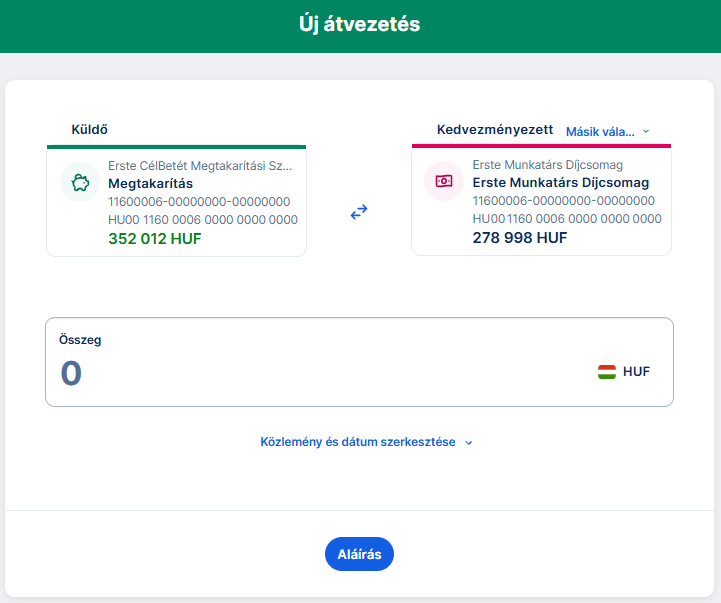Image resolution: width=721 pixels, height=603 pixels.
Task: Click the 278 998 HUF beneficiary balance
Action: tap(520, 238)
